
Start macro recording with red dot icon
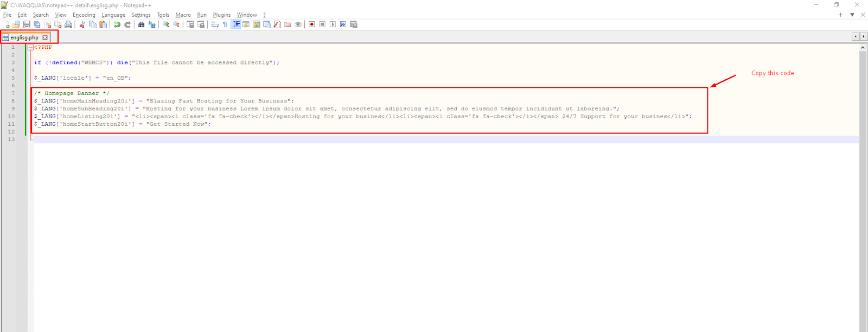click(312, 24)
